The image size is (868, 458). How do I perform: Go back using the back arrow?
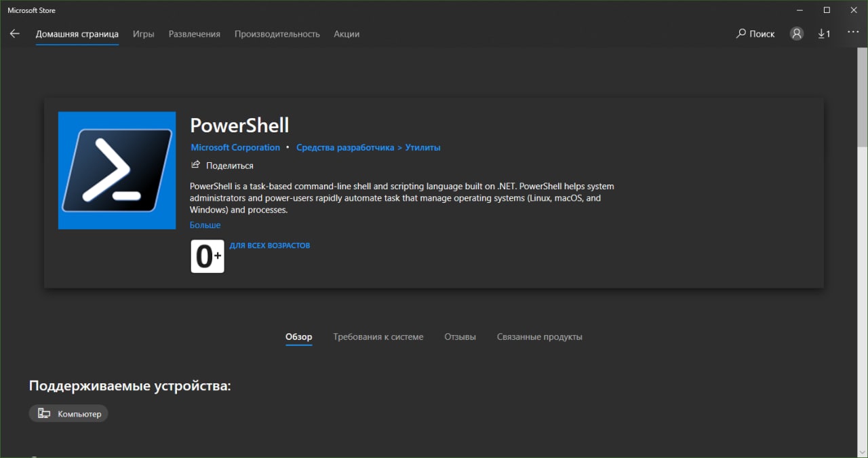(15, 34)
